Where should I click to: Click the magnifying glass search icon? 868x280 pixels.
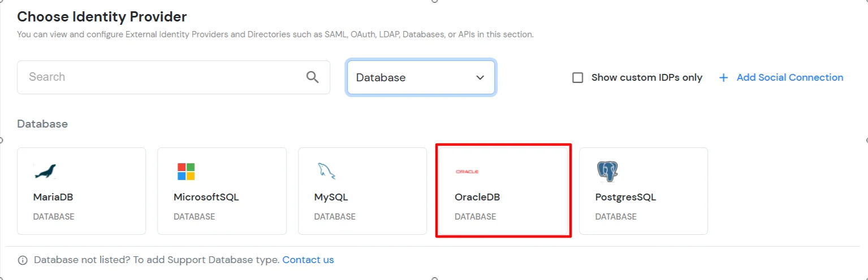[312, 77]
